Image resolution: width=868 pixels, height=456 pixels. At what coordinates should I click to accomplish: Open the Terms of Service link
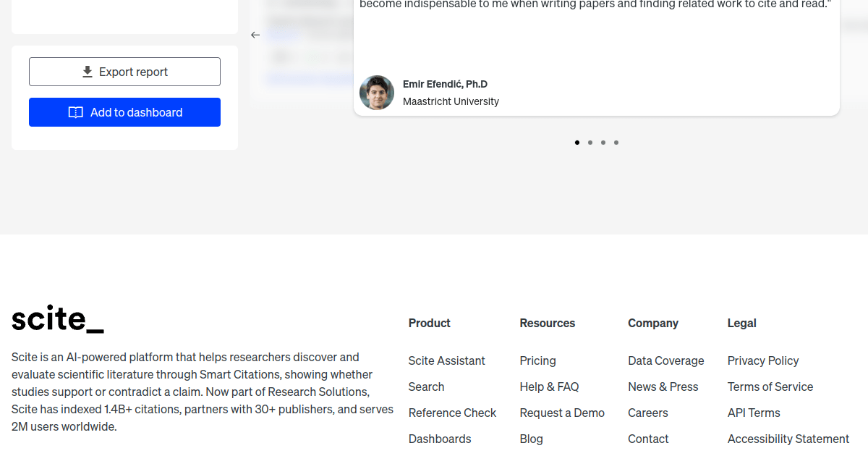[770, 387]
